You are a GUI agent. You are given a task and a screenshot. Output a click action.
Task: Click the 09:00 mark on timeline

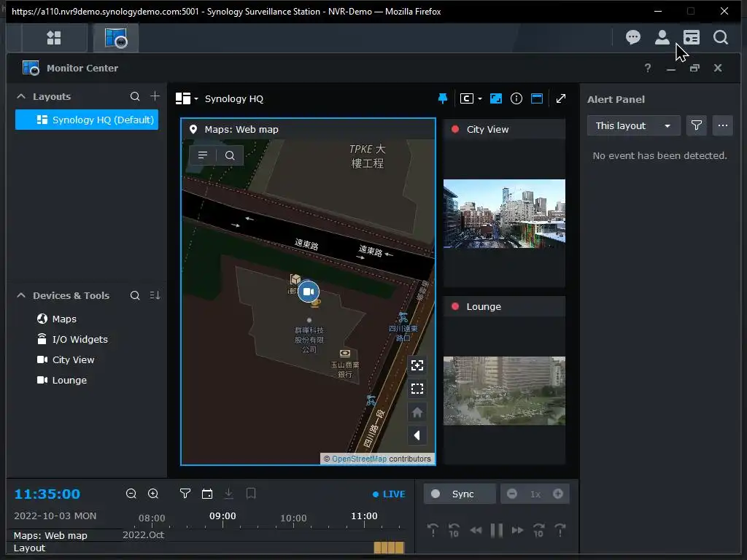(222, 516)
